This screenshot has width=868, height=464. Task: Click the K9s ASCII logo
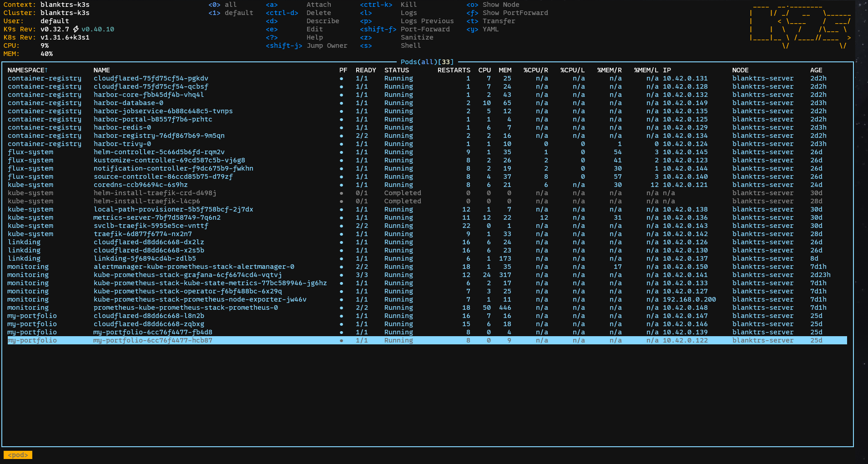click(800, 25)
